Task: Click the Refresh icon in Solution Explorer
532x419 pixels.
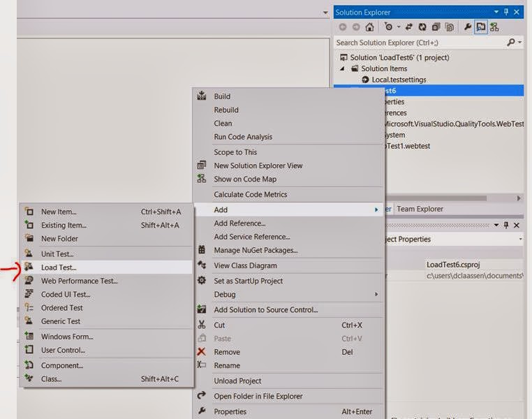Action: 422,27
